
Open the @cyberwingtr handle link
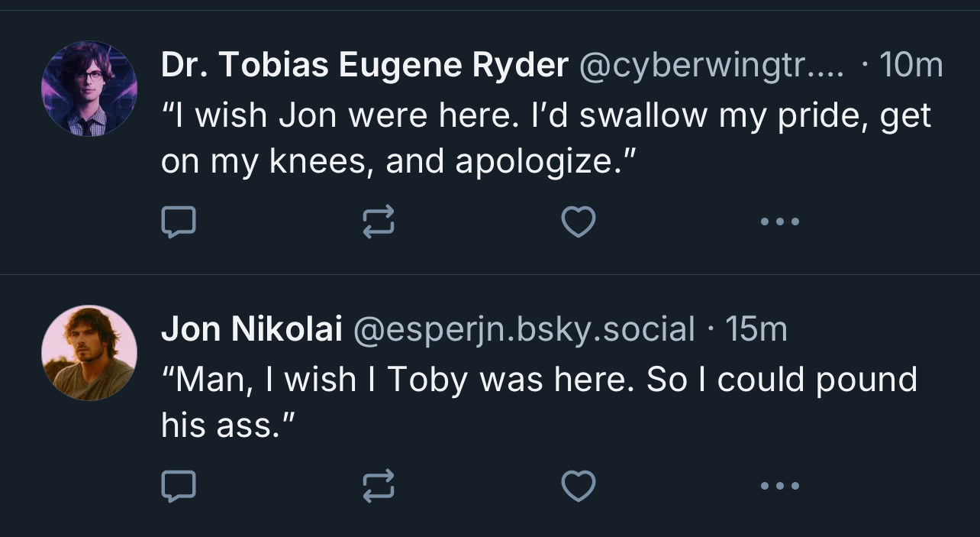(x=711, y=66)
